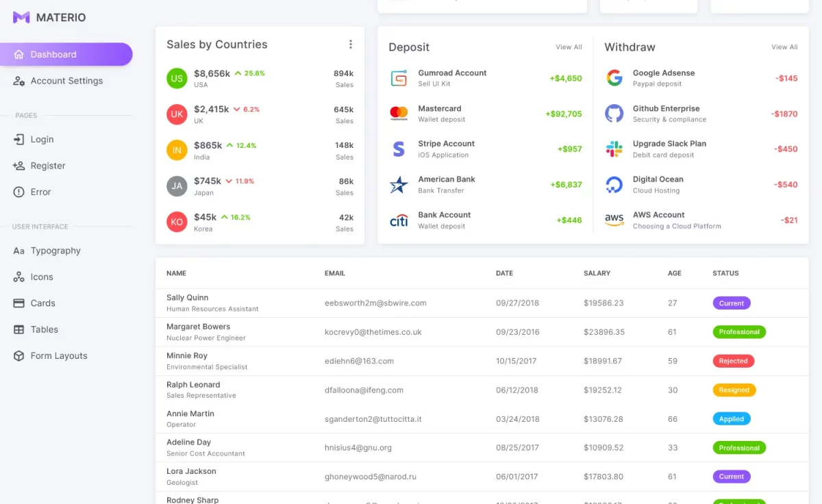Select the Professional status badge for Margaret Bowers
This screenshot has height=504, width=822.
pos(739,332)
